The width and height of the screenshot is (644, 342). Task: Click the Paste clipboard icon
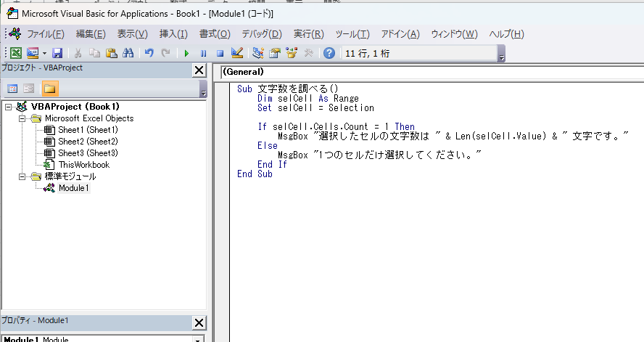tap(111, 53)
